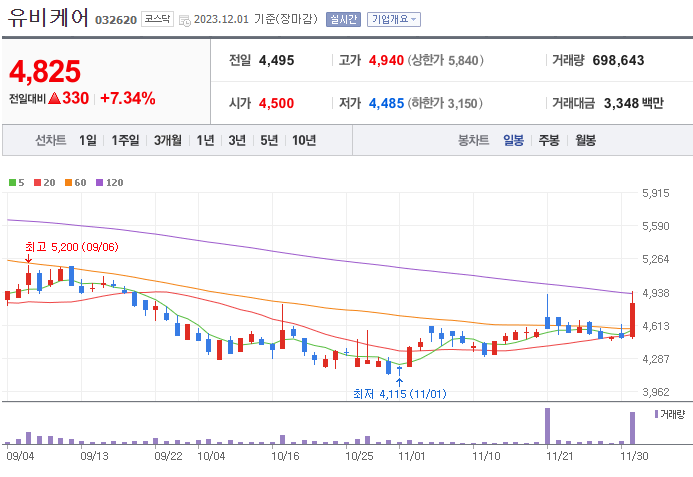The width and height of the screenshot is (693, 477).
Task: Click the 거래량 legend in volume chart
Action: (x=670, y=414)
